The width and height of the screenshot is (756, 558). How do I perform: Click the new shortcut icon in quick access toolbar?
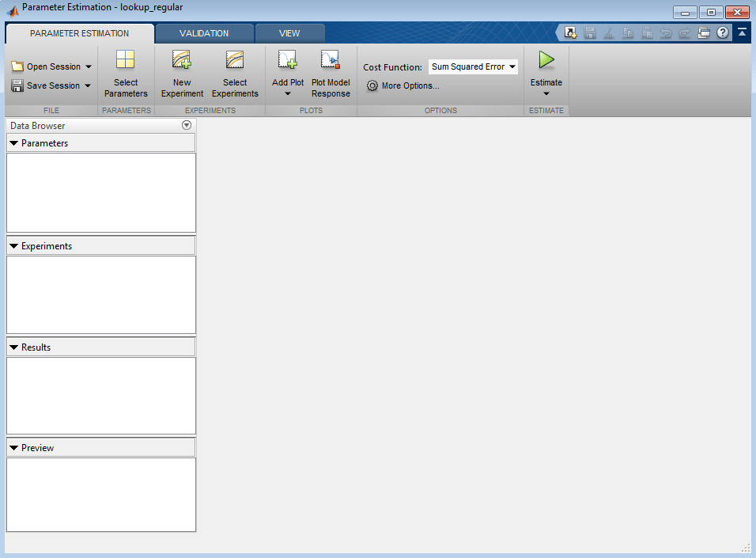(570, 32)
